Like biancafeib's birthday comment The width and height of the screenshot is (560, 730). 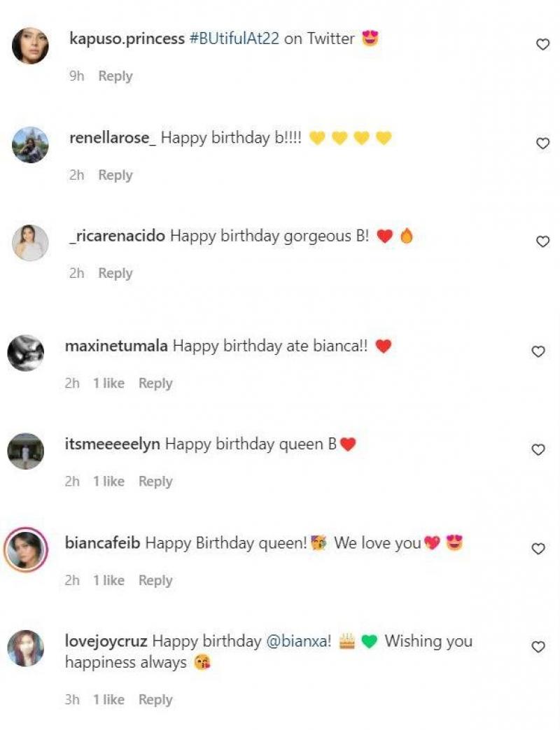click(x=538, y=549)
